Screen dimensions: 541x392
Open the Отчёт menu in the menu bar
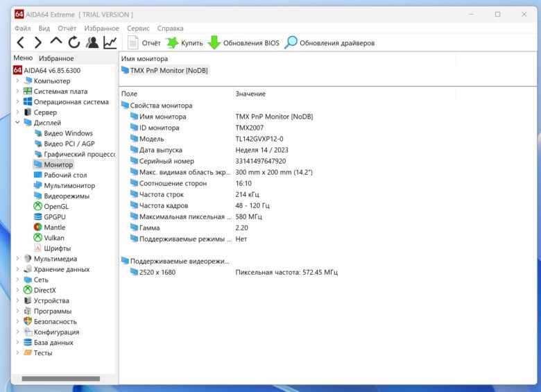point(67,28)
